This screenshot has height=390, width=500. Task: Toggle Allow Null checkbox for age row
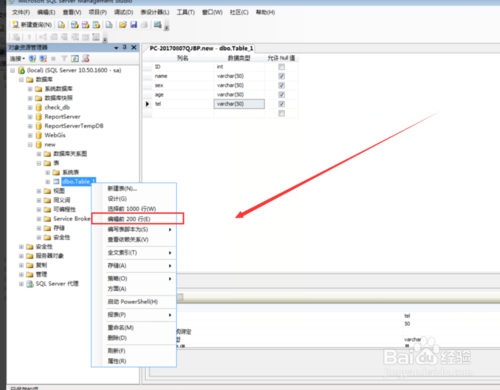click(282, 95)
